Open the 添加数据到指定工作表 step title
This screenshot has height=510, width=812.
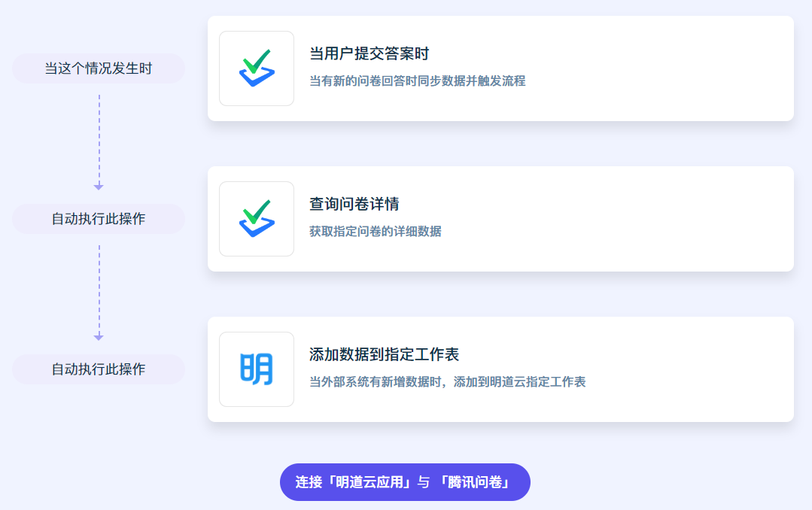(x=384, y=355)
